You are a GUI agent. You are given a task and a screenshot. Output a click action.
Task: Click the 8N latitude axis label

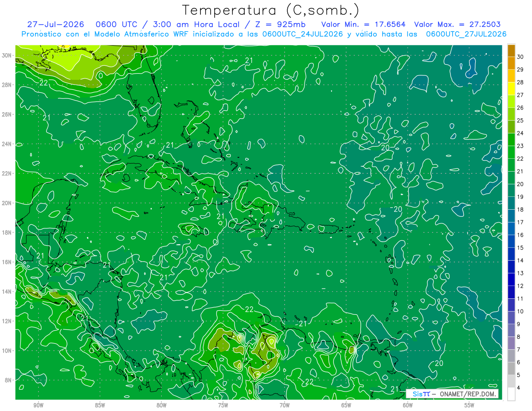pos(9,380)
